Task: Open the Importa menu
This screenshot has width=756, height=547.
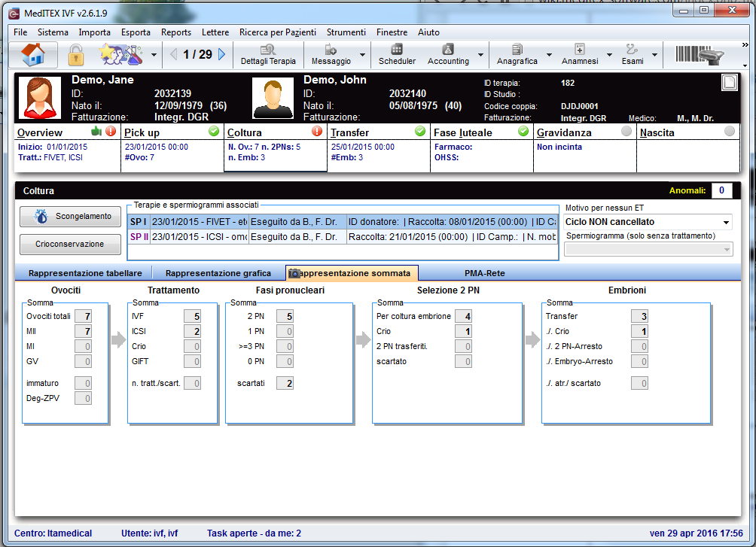Action: pyautogui.click(x=95, y=32)
